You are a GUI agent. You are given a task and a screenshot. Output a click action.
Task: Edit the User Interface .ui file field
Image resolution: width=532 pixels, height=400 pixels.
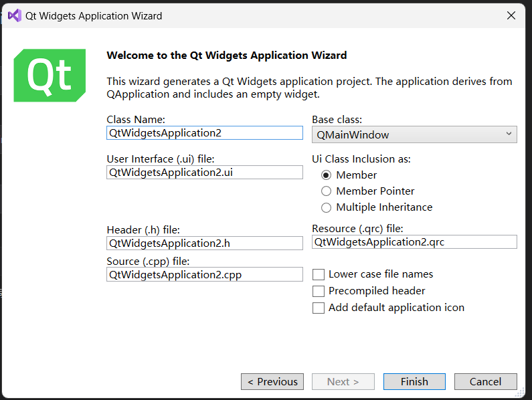pyautogui.click(x=205, y=173)
